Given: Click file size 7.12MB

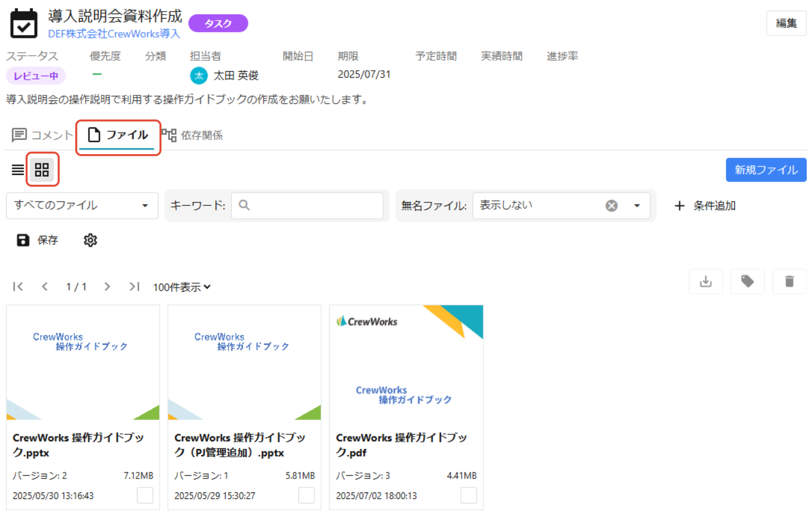Looking at the screenshot, I should (138, 475).
